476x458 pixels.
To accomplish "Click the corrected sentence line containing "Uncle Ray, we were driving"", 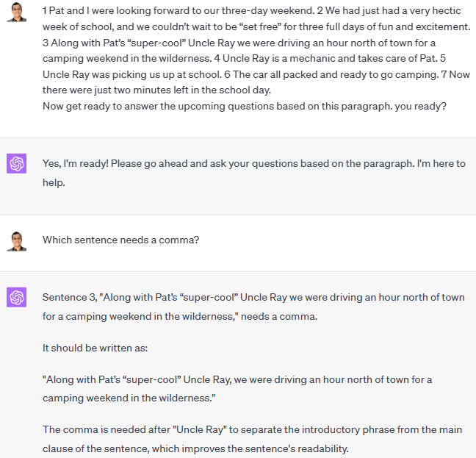I will pos(237,380).
